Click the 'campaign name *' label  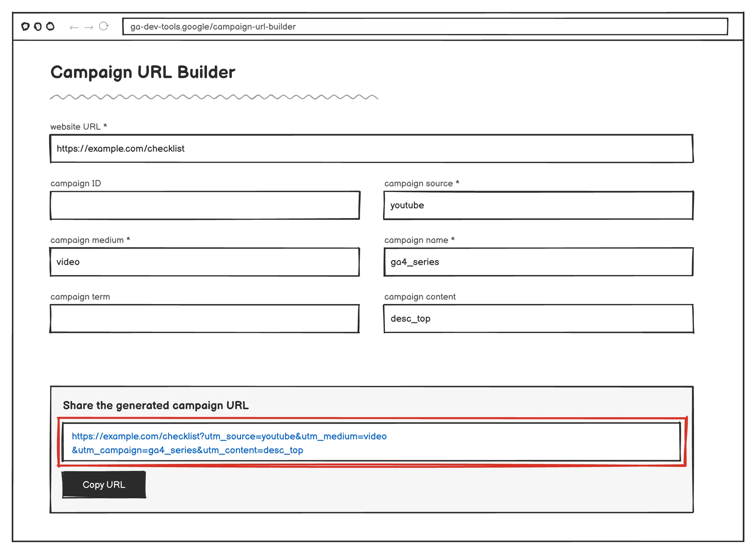420,240
